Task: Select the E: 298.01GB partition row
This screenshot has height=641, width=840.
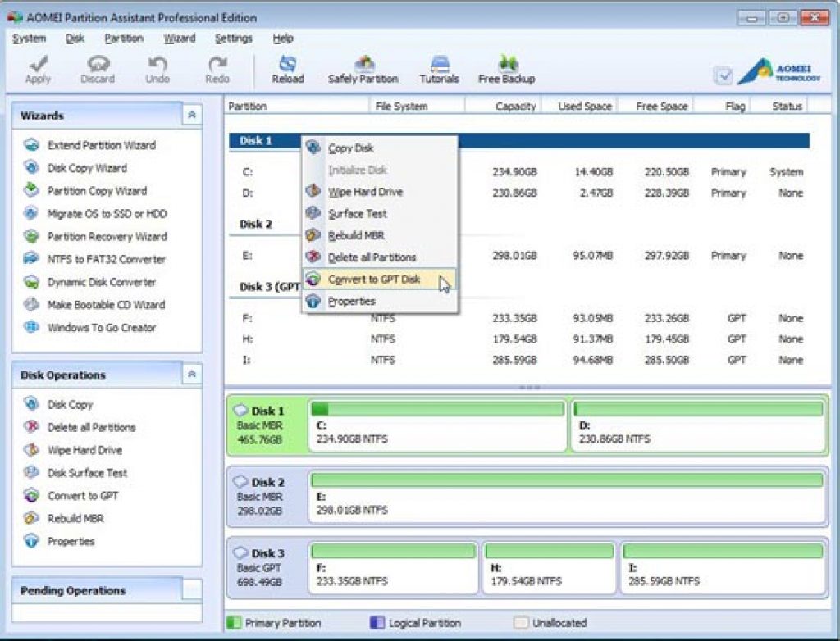Action: pyautogui.click(x=518, y=256)
